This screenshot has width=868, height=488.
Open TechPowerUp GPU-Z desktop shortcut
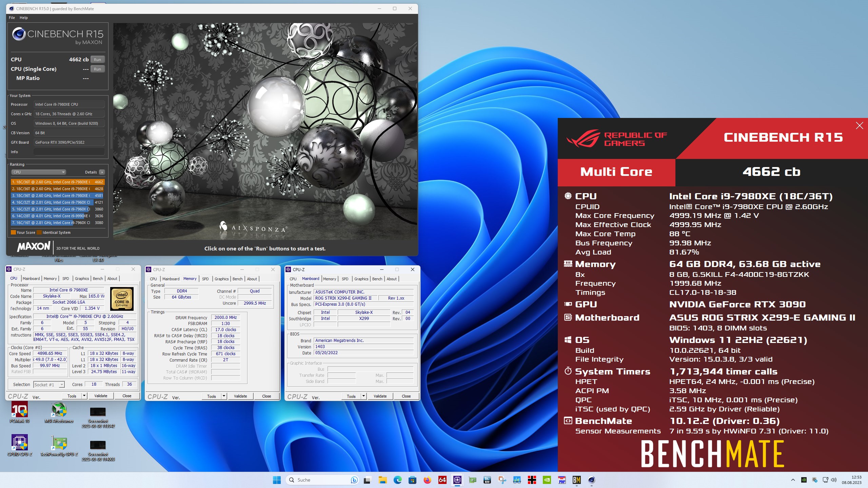(x=59, y=445)
